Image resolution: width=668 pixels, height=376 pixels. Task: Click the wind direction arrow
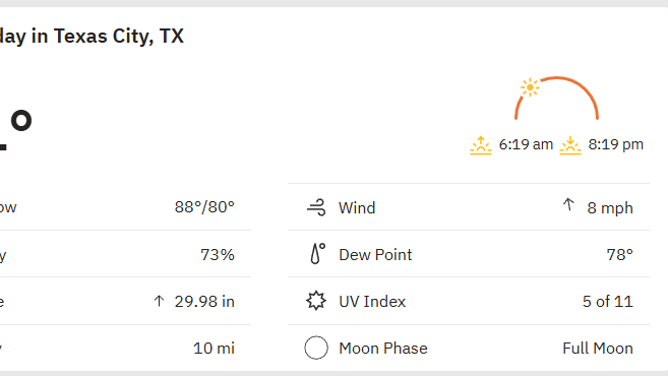(x=568, y=205)
